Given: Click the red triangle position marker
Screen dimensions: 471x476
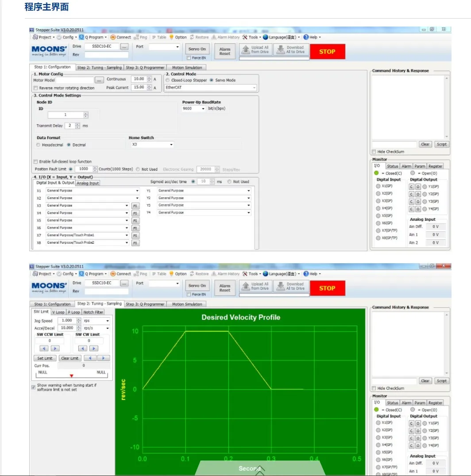Looking at the screenshot, I should pyautogui.click(x=71, y=376).
